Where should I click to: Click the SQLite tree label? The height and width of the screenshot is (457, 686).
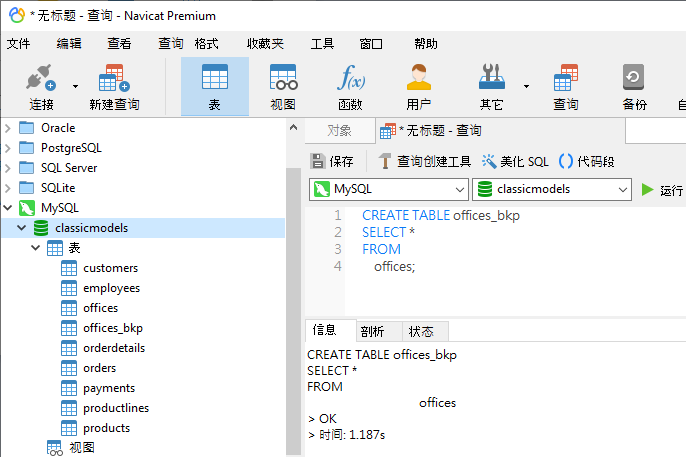pyautogui.click(x=58, y=188)
